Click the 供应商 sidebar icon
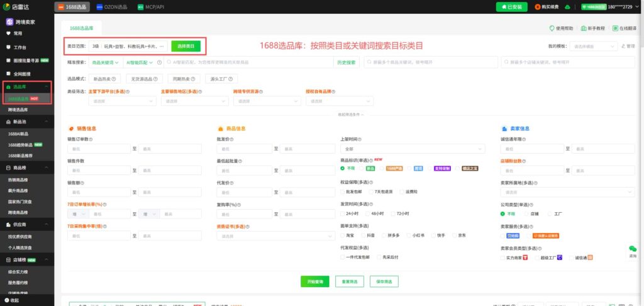Screen dimensions: 644x306 (x=9, y=224)
